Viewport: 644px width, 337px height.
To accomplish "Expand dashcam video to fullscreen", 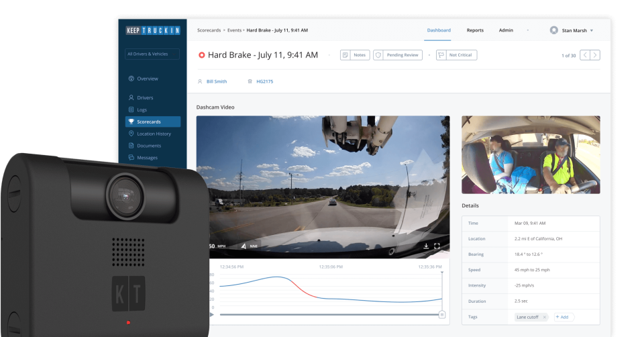I will pos(437,246).
